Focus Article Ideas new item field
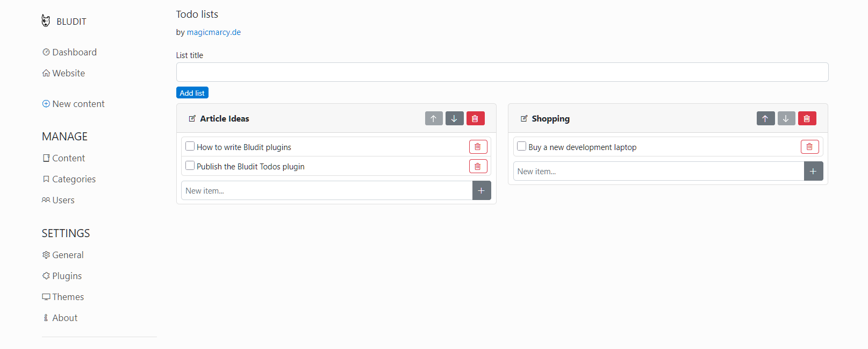 point(327,190)
